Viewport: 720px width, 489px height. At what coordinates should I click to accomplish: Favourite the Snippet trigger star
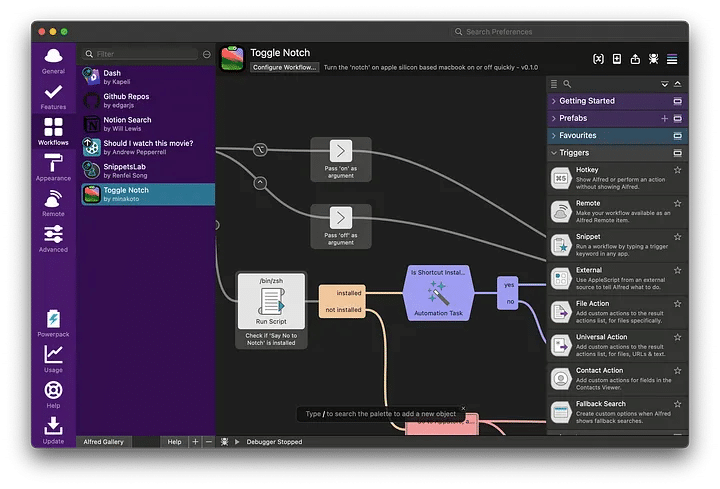point(677,237)
